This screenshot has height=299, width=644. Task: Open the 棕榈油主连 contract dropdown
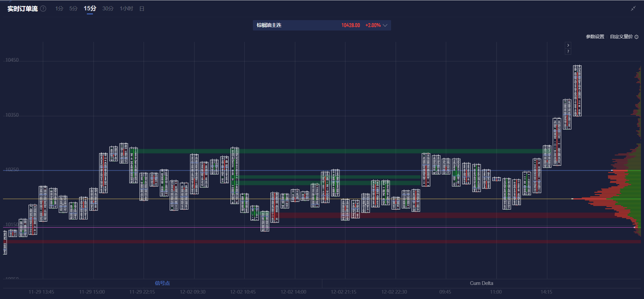[x=322, y=25]
